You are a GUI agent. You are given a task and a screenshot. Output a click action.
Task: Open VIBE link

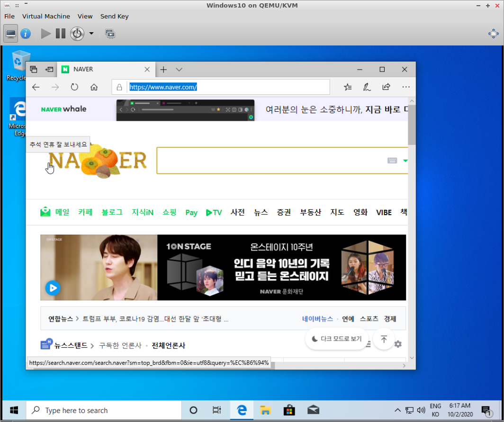coord(384,213)
